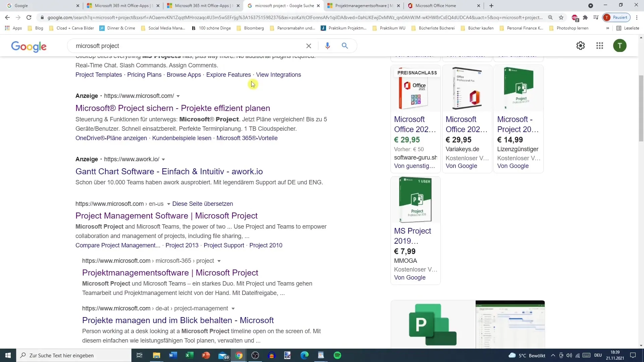Viewport: 644px width, 362px height.
Task: Open File Explorer from the taskbar
Action: (x=157, y=355)
